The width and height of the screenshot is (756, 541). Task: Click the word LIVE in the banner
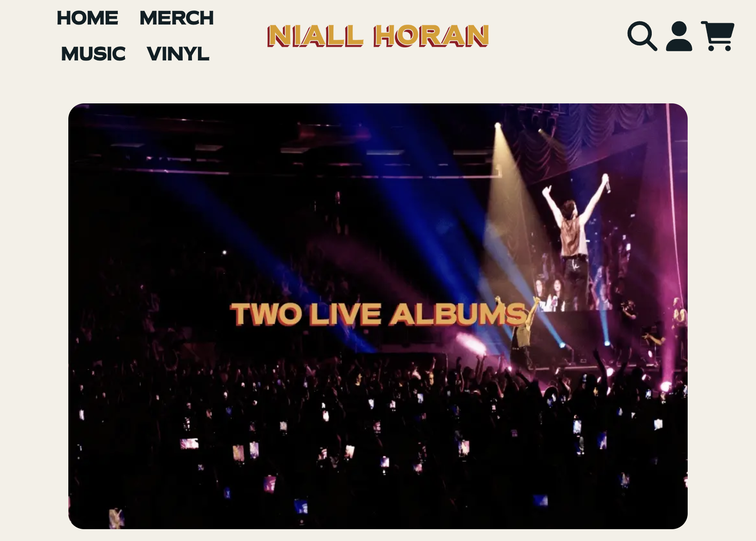click(x=346, y=314)
